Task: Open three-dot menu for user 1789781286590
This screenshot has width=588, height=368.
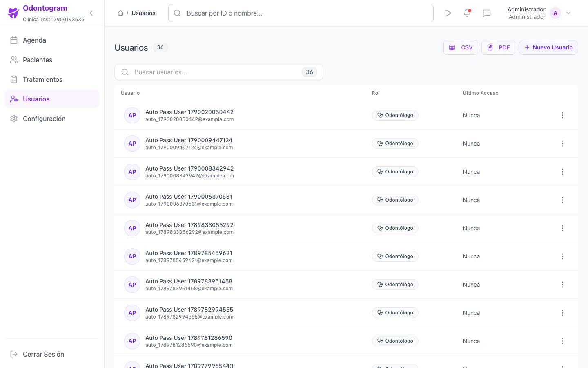Action: pos(563,341)
